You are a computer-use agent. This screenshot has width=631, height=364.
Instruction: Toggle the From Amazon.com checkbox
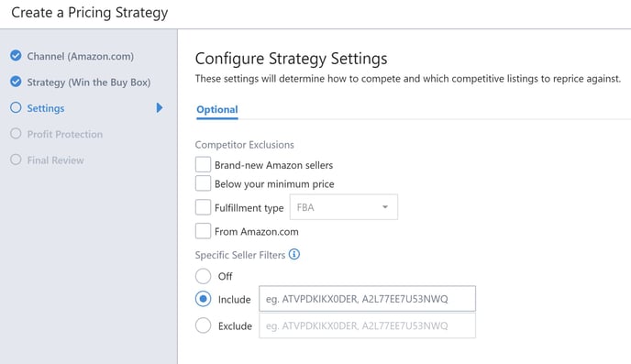(x=203, y=231)
